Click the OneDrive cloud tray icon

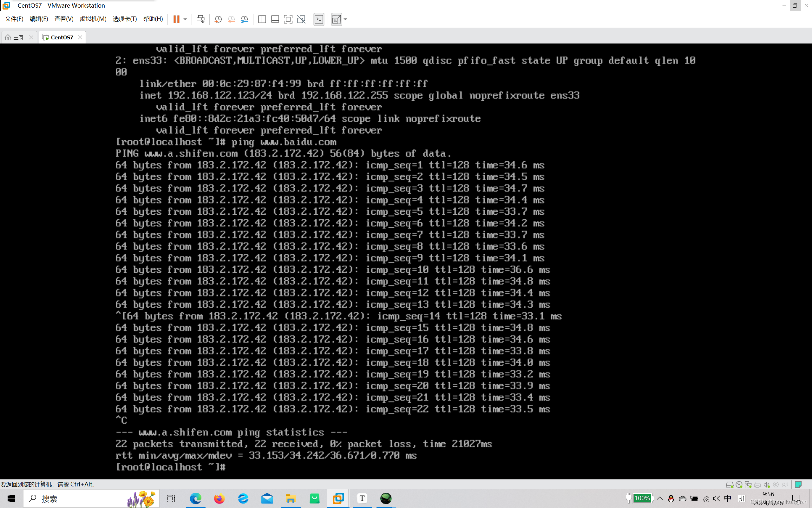[683, 498]
